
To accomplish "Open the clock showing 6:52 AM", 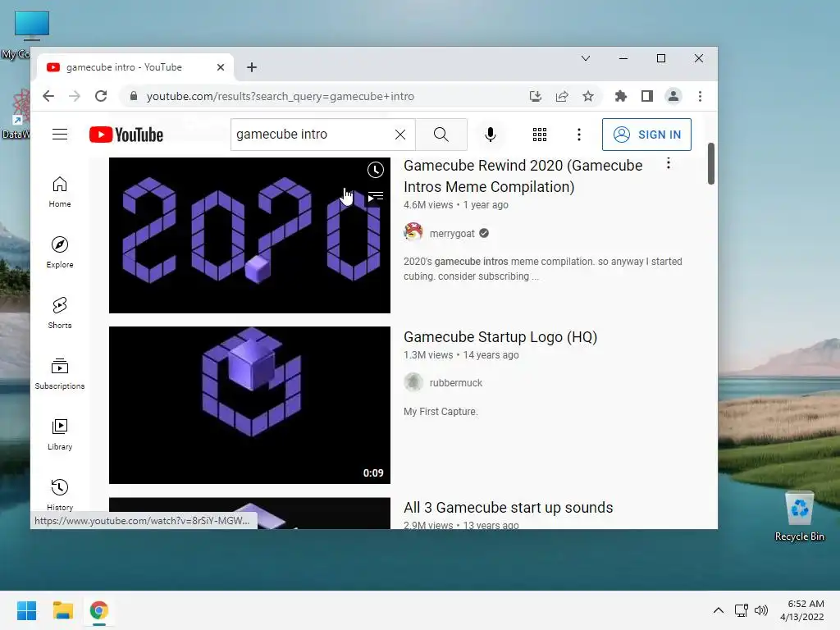I will 802,610.
